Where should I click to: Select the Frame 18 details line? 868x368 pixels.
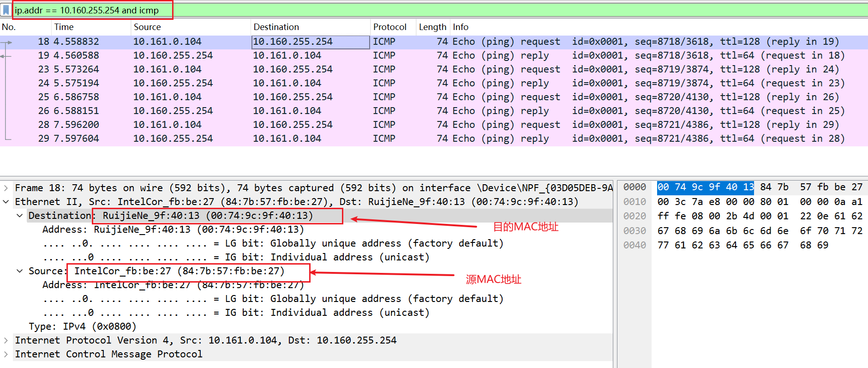pos(313,188)
